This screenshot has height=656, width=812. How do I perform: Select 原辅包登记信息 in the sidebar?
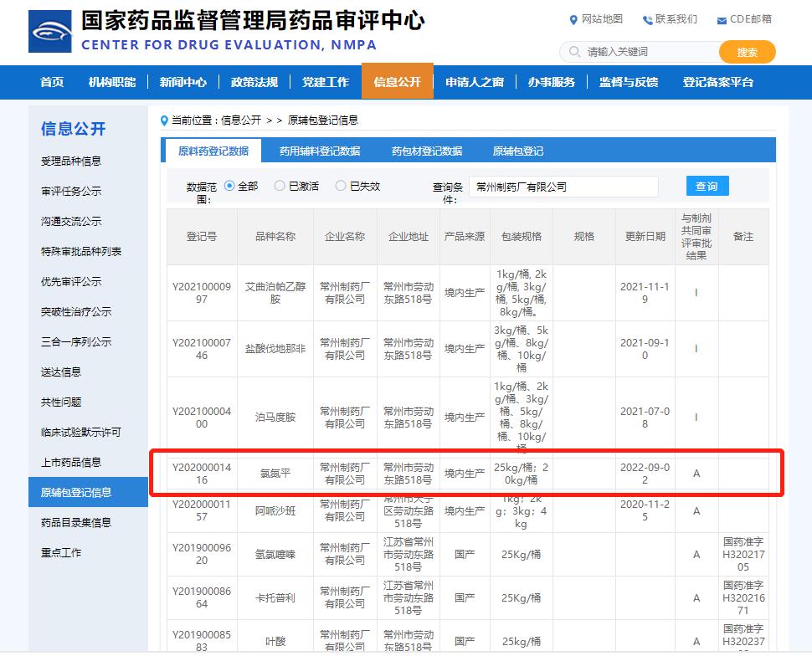pos(88,492)
